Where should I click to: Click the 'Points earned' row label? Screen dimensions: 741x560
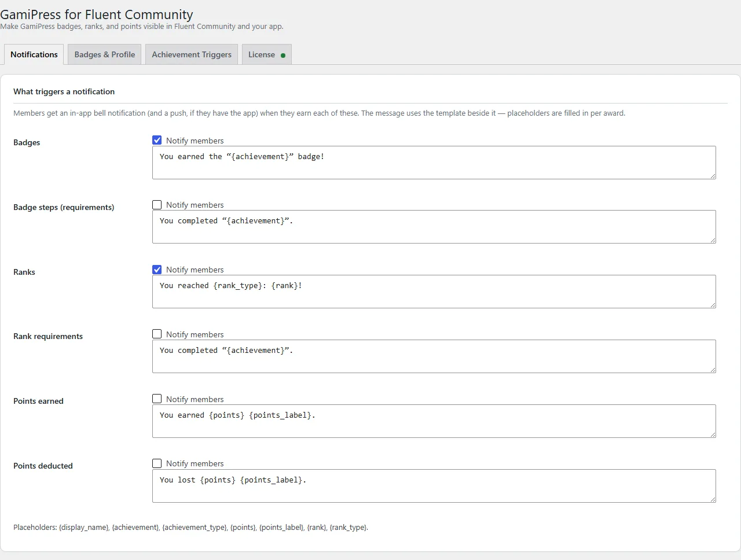coord(38,401)
